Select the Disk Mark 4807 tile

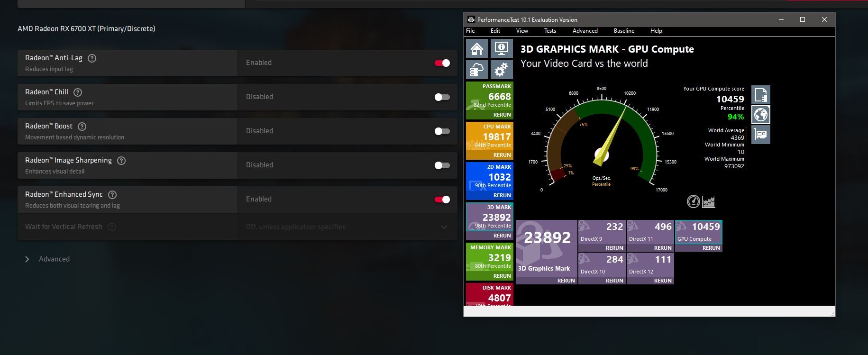(x=490, y=294)
